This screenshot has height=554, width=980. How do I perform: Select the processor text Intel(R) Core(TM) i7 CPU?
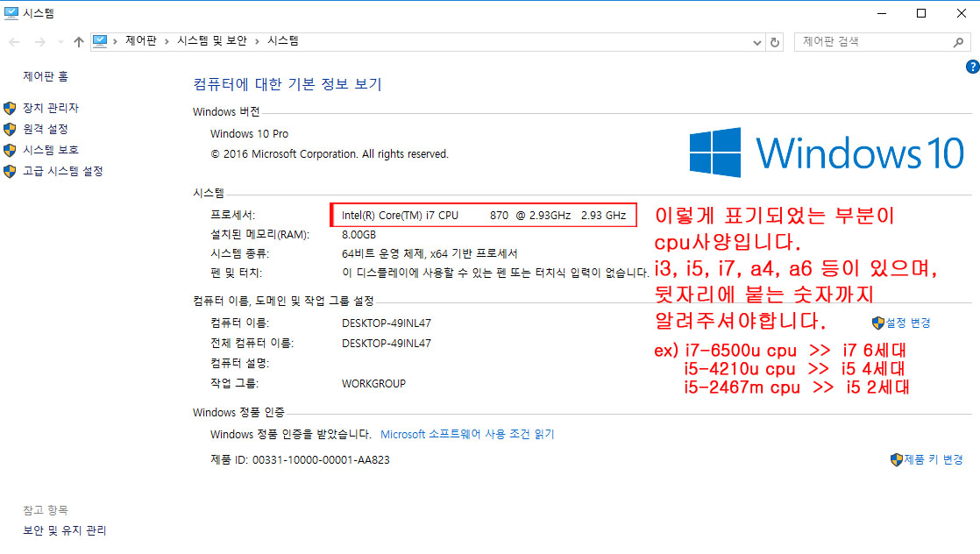click(400, 215)
